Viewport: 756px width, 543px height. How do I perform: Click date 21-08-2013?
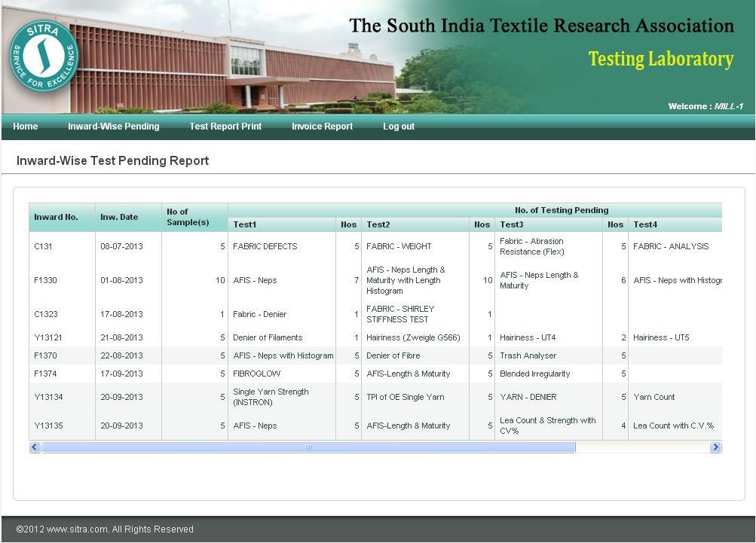121,337
